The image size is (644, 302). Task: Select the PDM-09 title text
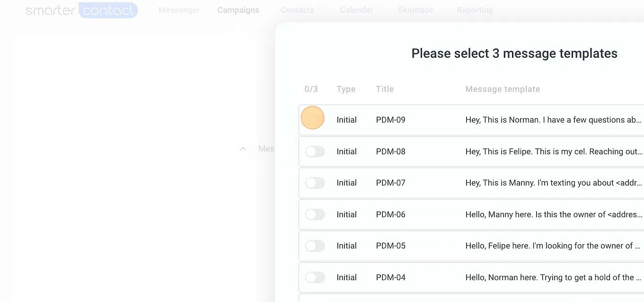(391, 120)
